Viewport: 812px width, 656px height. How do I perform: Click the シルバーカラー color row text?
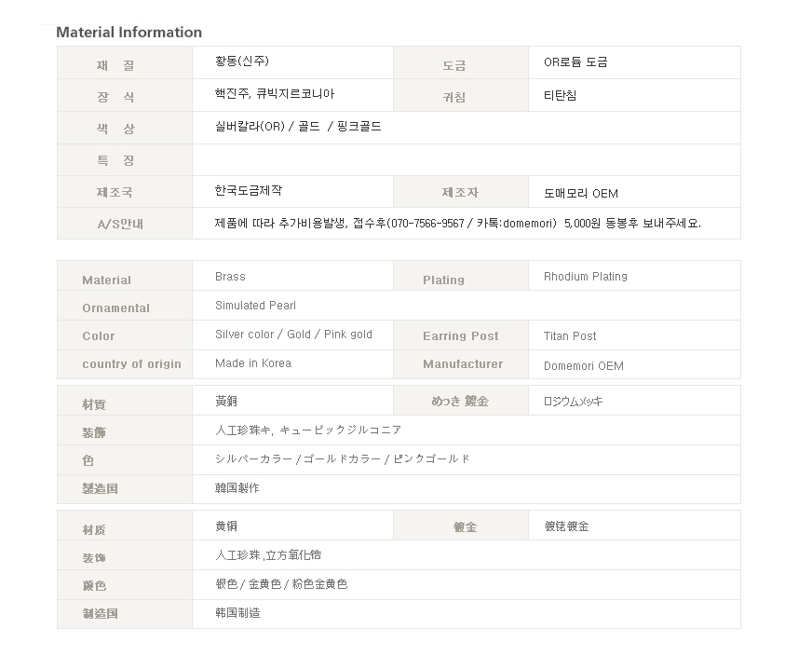343,459
